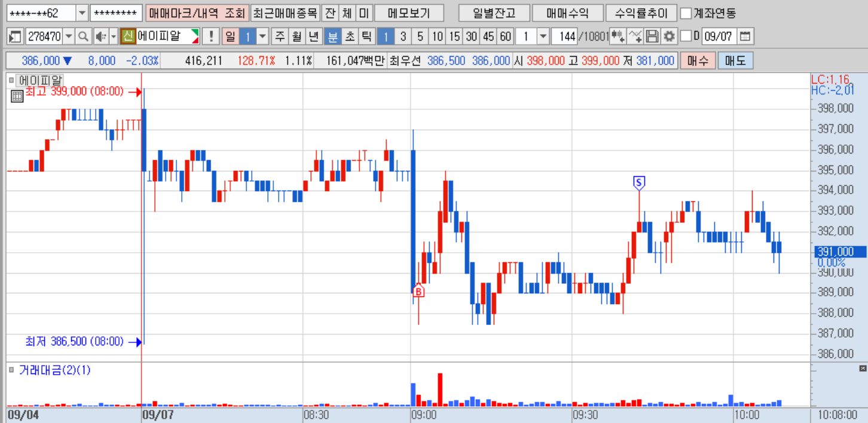Viewport: 868px width, 423px height.
Task: Click the red 매수 buy button
Action: pos(697,60)
